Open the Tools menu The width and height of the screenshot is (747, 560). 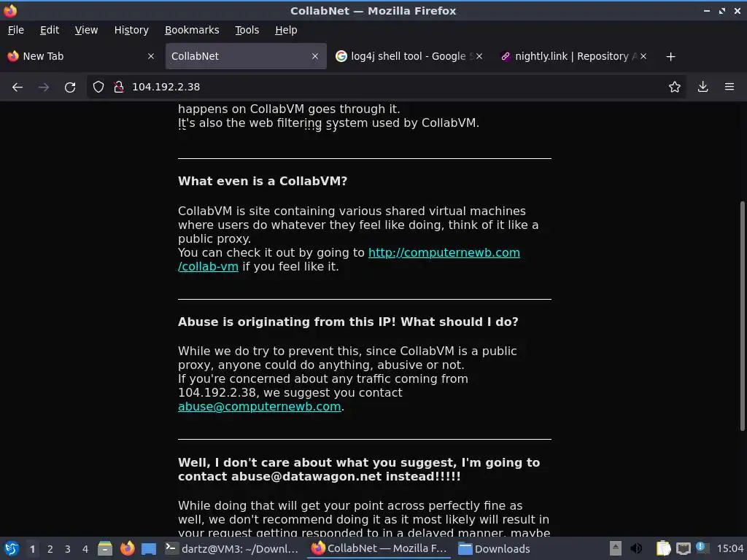pos(247,30)
